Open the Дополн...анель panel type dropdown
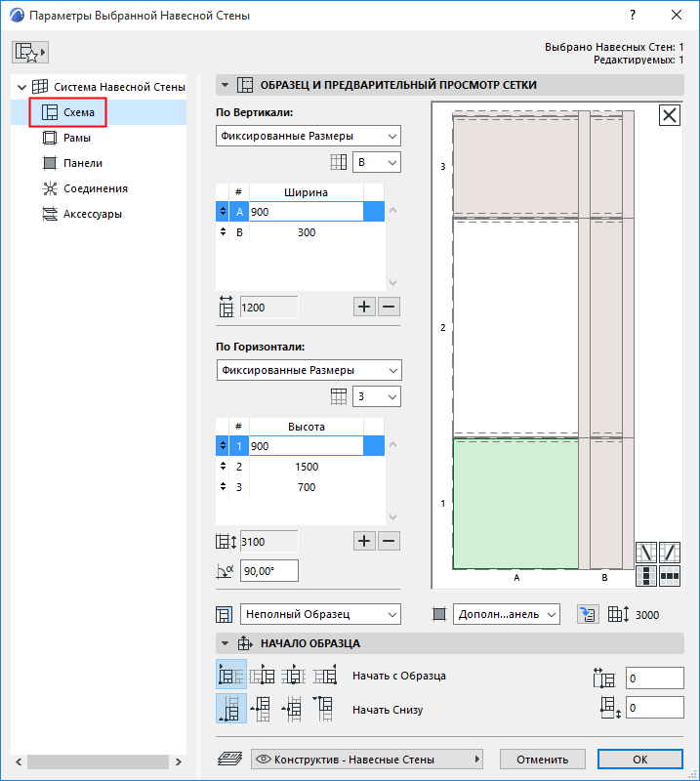Viewport: 700px width, 781px height. click(506, 615)
